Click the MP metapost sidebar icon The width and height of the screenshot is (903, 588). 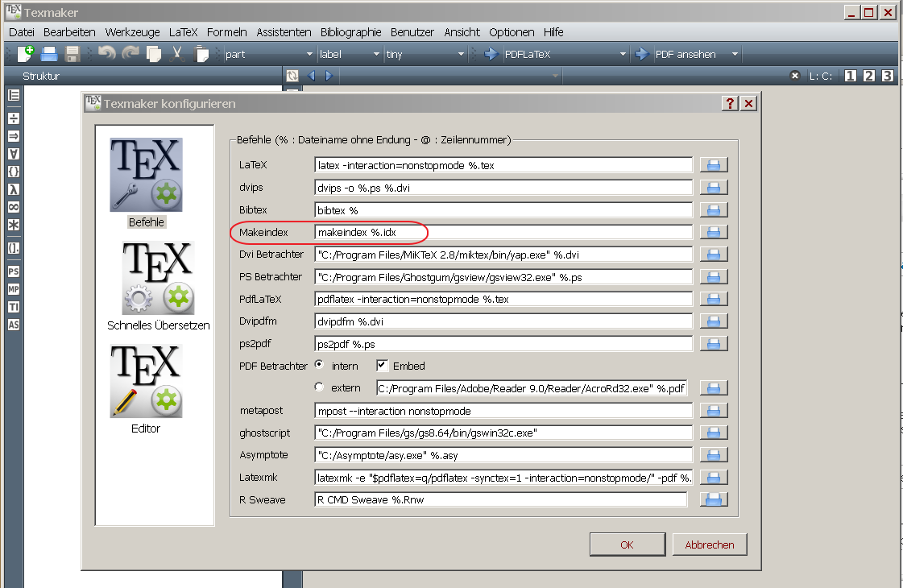tap(14, 289)
